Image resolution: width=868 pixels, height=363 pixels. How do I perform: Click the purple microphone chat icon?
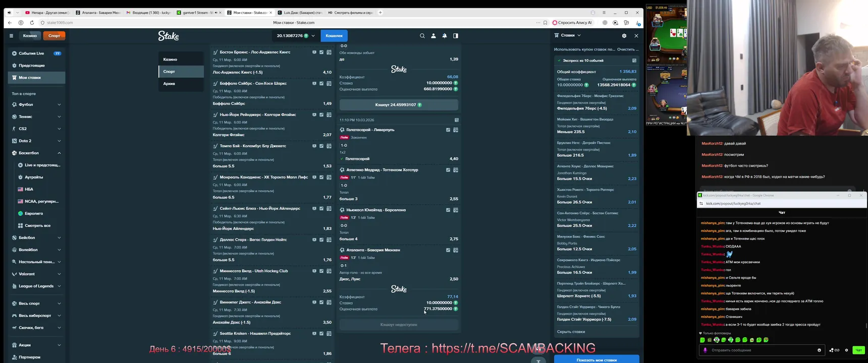705,350
